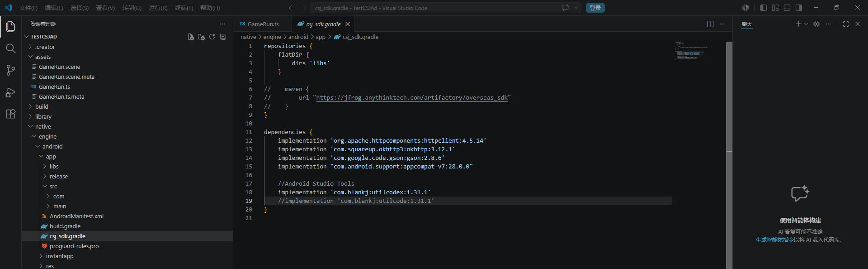
Task: Click the 登录 login button
Action: (595, 8)
